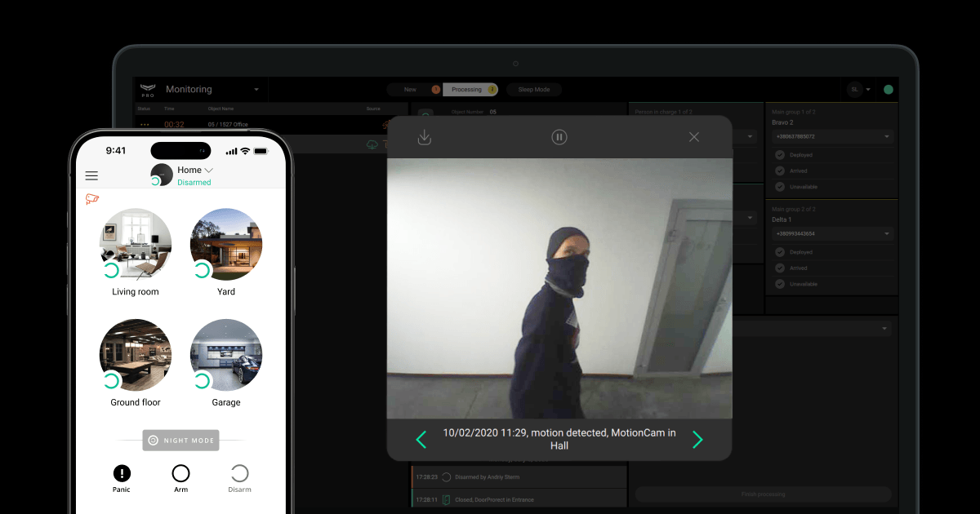Sort incidents by Source column header
980x514 pixels.
tap(373, 109)
